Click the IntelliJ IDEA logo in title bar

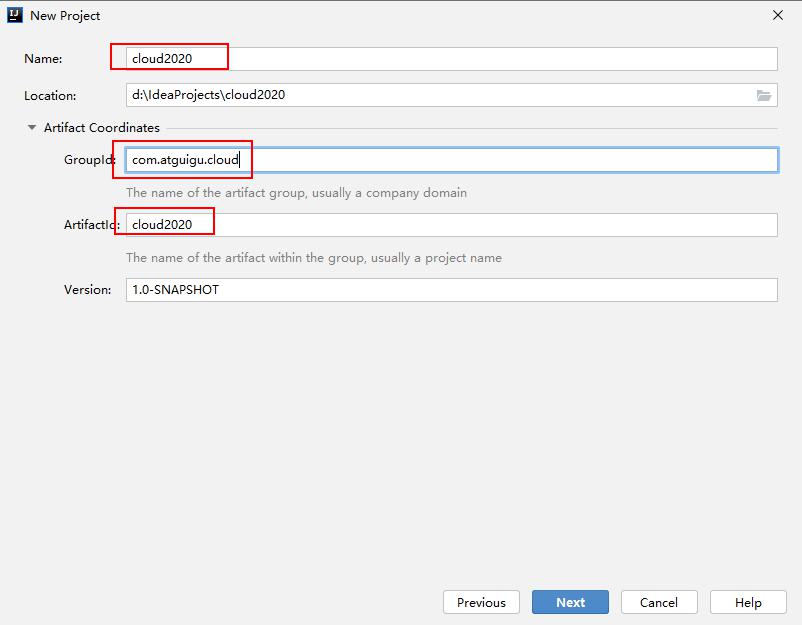click(x=15, y=15)
